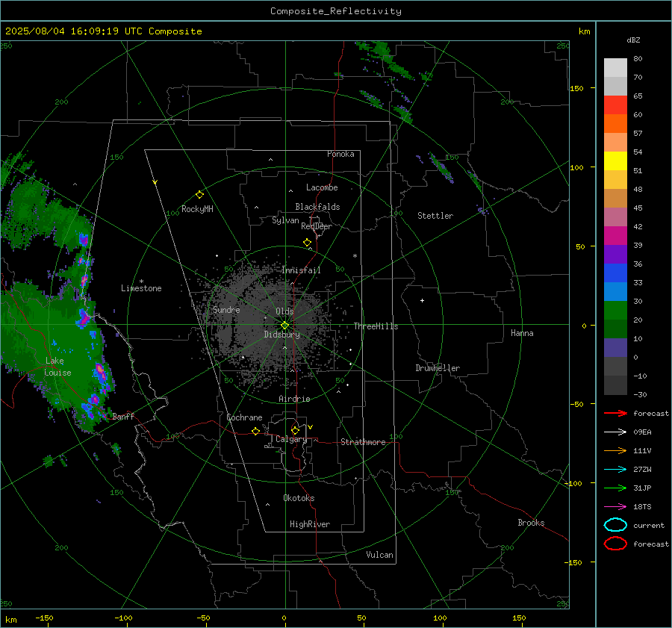The width and height of the screenshot is (672, 628).
Task: Click the dBZ legend heading
Action: 633,40
